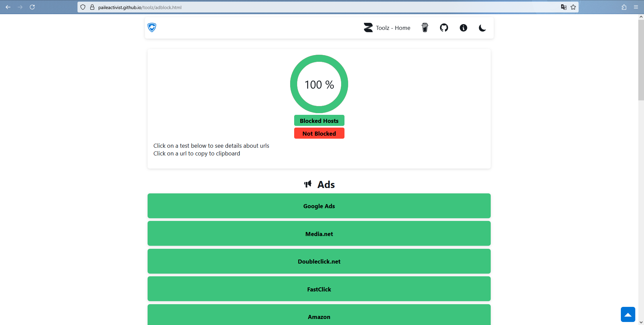This screenshot has height=325, width=644.
Task: Click the translate page icon
Action: [564, 7]
